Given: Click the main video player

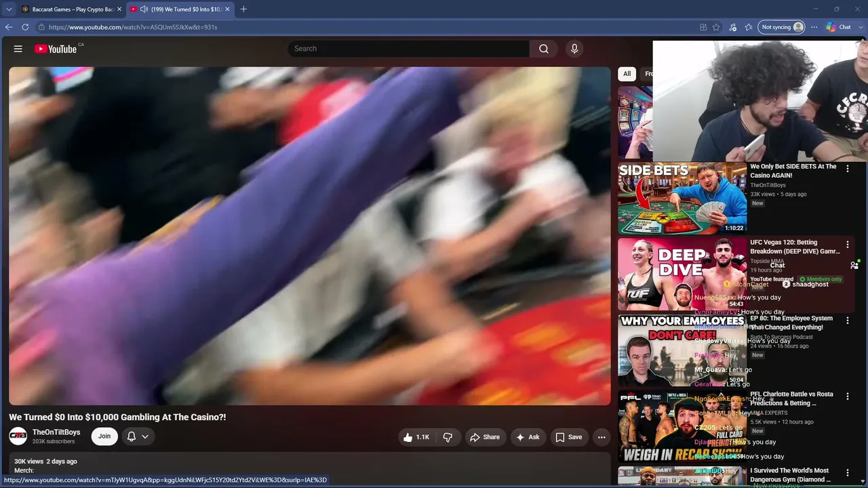Looking at the screenshot, I should tap(310, 236).
